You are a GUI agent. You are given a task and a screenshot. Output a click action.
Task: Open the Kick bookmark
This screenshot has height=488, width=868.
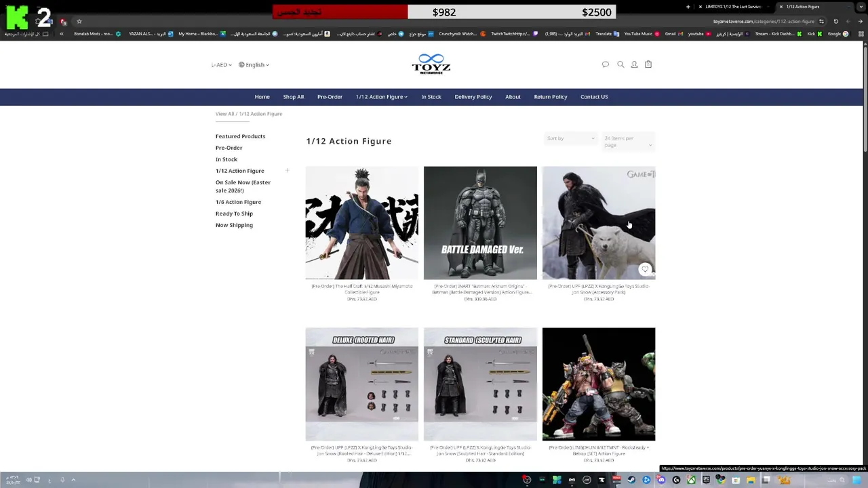[x=814, y=34]
